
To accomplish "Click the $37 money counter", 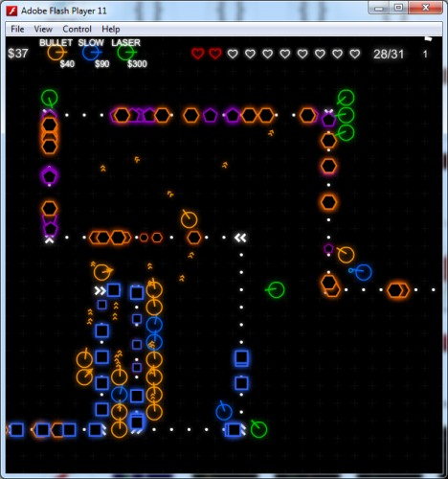I will pos(18,54).
